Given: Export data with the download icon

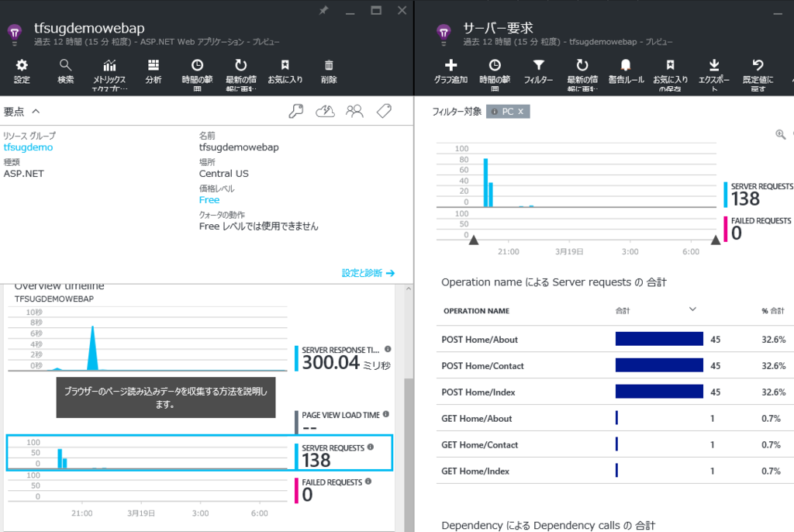Looking at the screenshot, I should (714, 74).
